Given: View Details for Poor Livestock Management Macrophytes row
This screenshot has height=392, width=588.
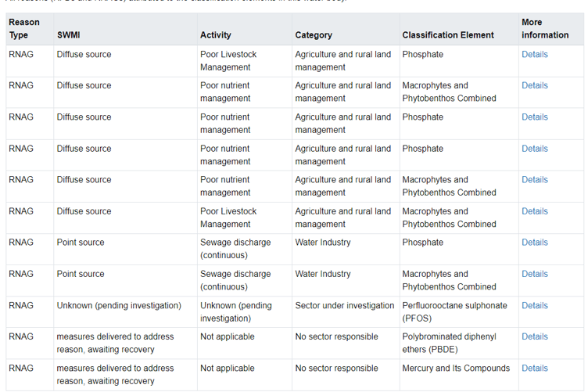Looking at the screenshot, I should [534, 211].
